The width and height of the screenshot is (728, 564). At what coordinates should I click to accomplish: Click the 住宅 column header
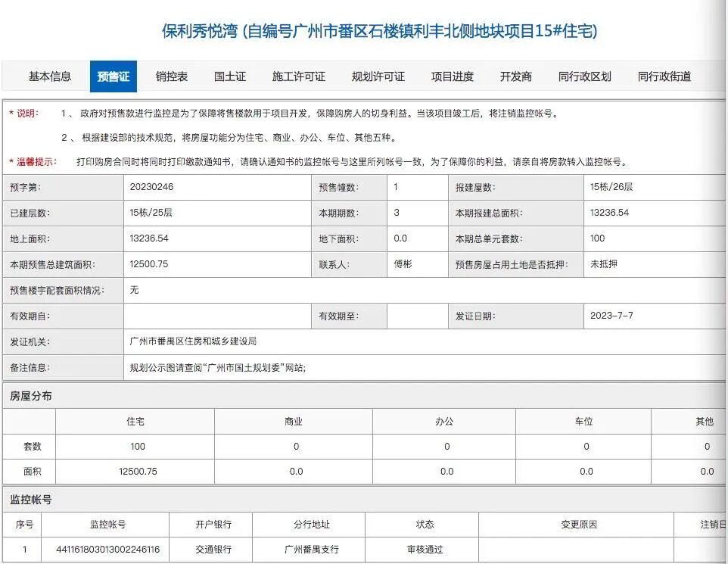135,421
